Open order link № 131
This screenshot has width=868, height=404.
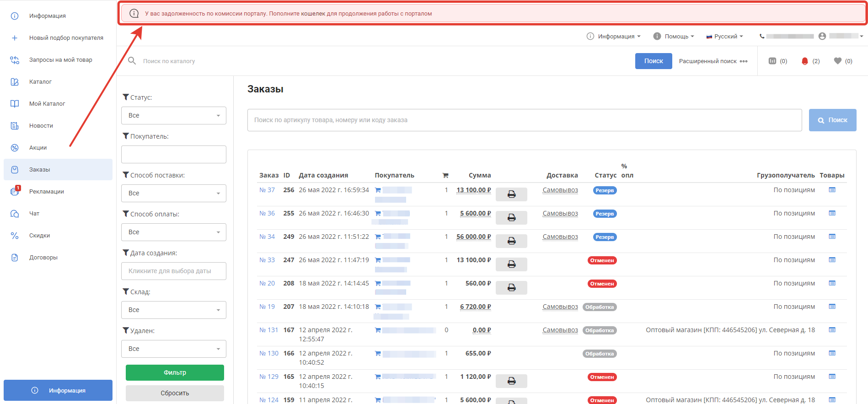pyautogui.click(x=268, y=330)
